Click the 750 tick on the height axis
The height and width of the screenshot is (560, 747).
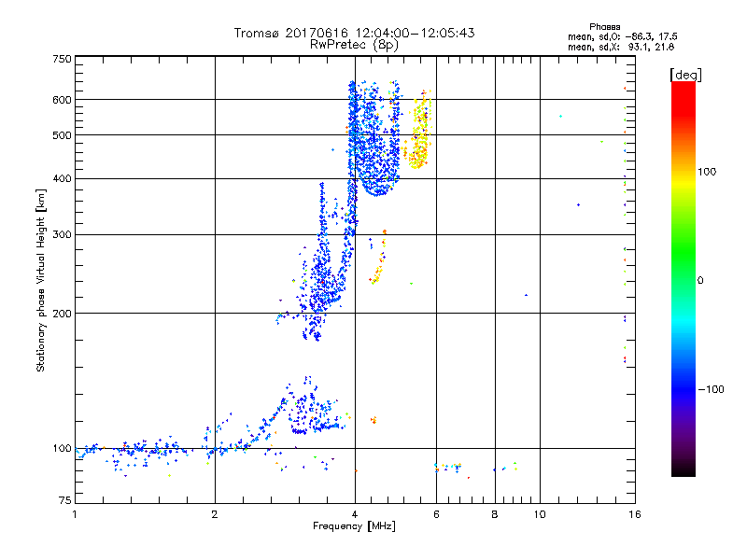point(62,59)
